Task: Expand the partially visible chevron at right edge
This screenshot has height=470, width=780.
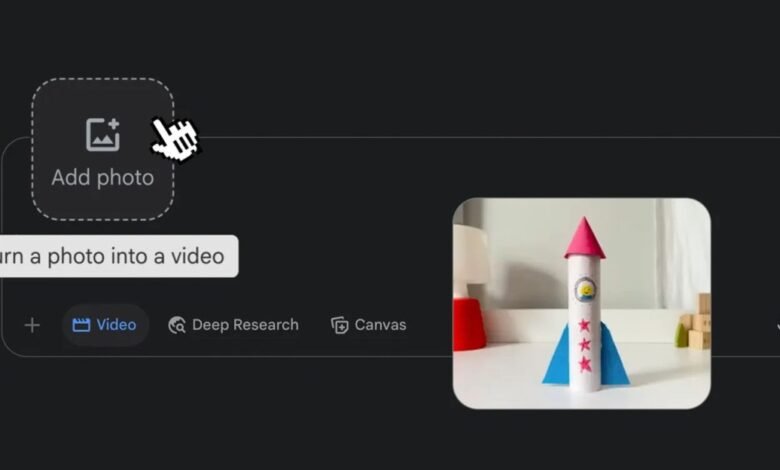Action: pyautogui.click(x=778, y=326)
